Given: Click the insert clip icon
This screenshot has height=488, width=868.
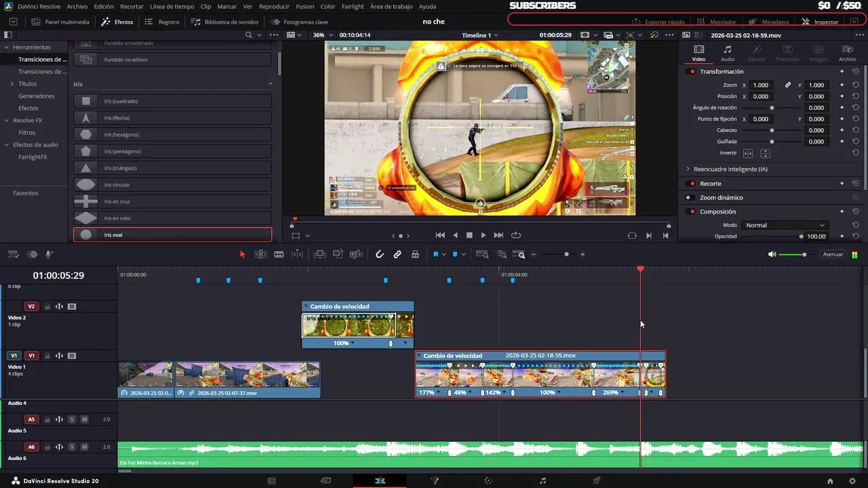Looking at the screenshot, I should click(319, 254).
